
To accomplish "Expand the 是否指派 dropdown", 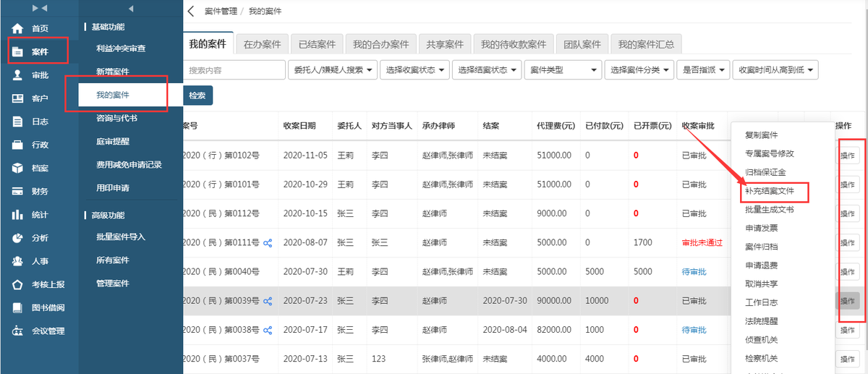I will [x=703, y=70].
